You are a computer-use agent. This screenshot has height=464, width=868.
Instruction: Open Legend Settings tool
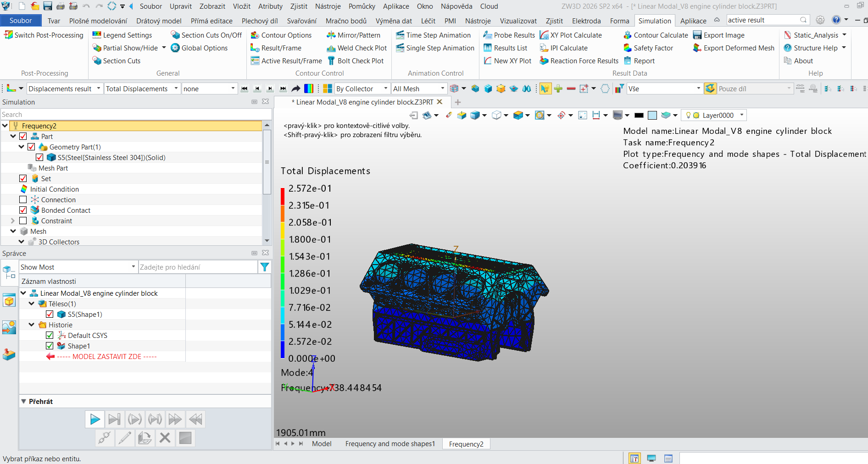click(x=122, y=35)
